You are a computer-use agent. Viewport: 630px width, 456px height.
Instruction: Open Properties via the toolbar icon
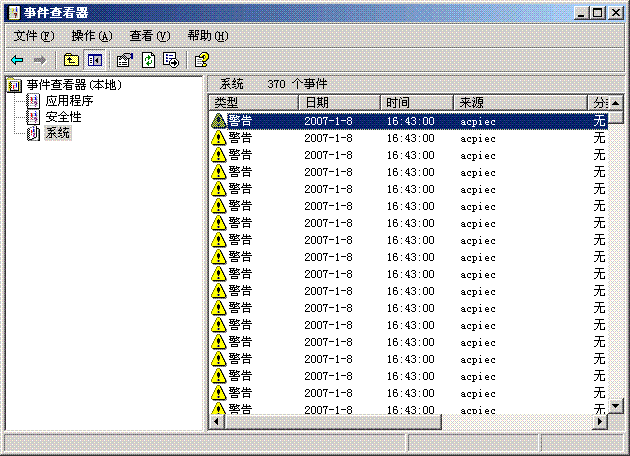tap(125, 60)
